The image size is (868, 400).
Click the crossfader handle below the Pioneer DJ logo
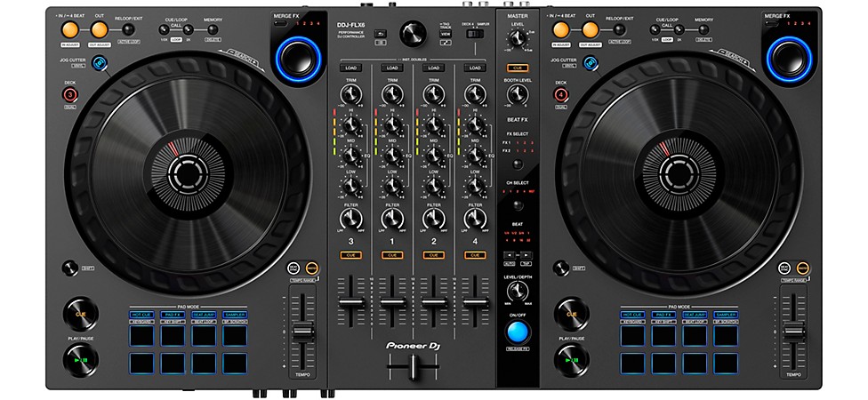[413, 367]
